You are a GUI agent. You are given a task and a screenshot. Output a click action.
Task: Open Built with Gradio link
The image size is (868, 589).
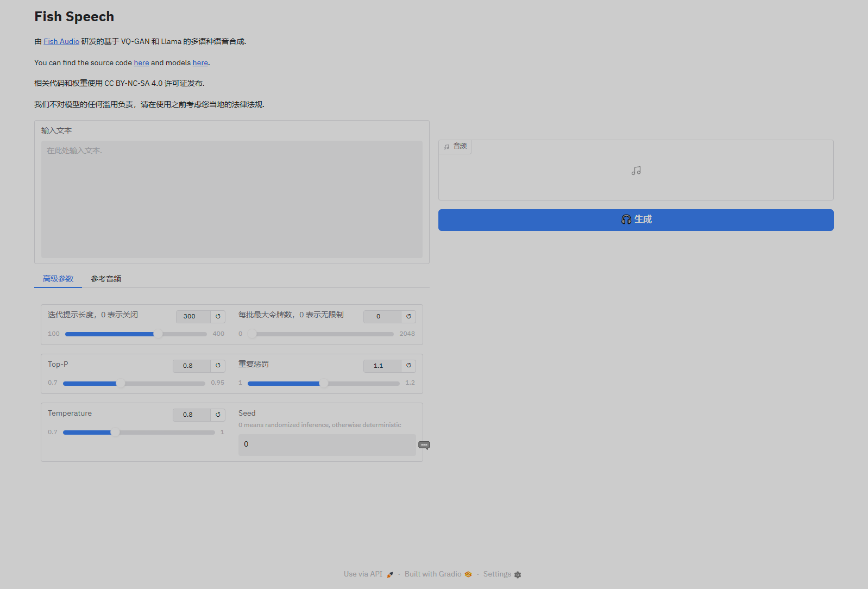pos(438,574)
